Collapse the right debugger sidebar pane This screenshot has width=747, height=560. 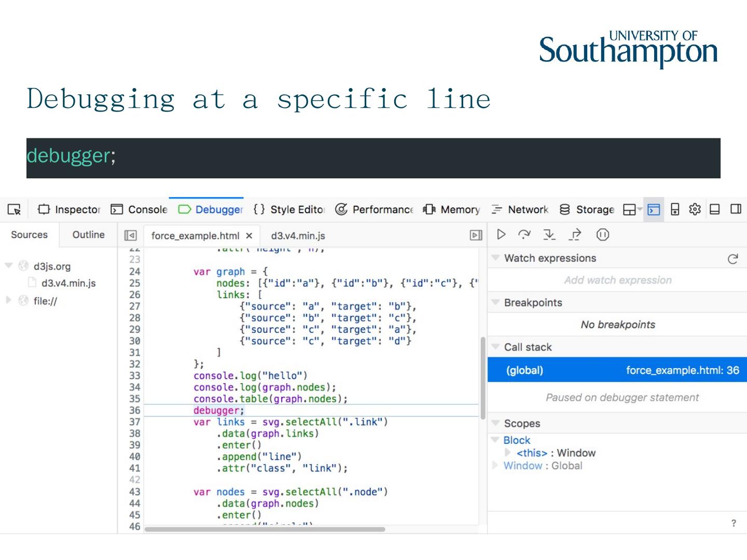[476, 236]
